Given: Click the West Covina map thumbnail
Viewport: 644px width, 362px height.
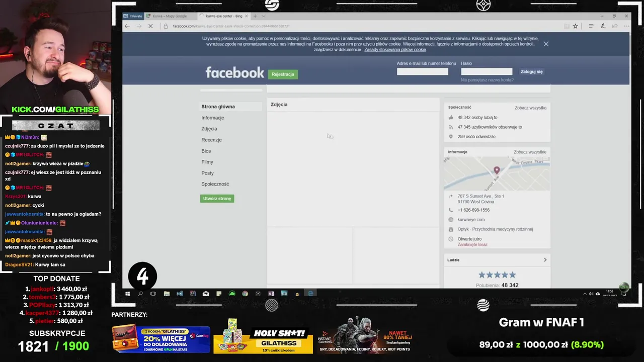Looking at the screenshot, I should pos(497,173).
